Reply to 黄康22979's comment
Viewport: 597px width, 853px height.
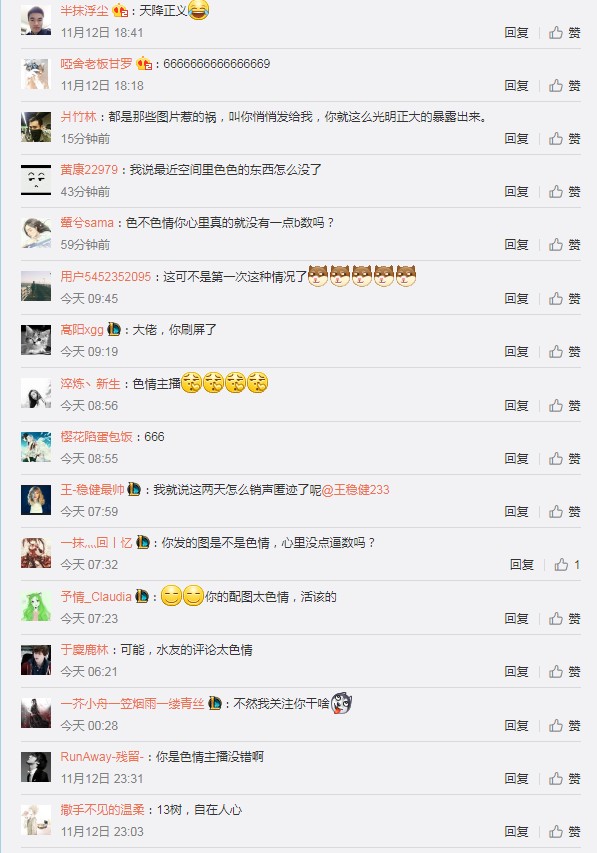tap(516, 191)
